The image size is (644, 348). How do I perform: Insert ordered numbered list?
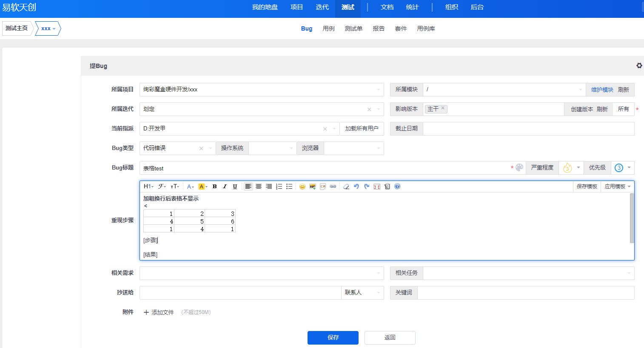(279, 187)
